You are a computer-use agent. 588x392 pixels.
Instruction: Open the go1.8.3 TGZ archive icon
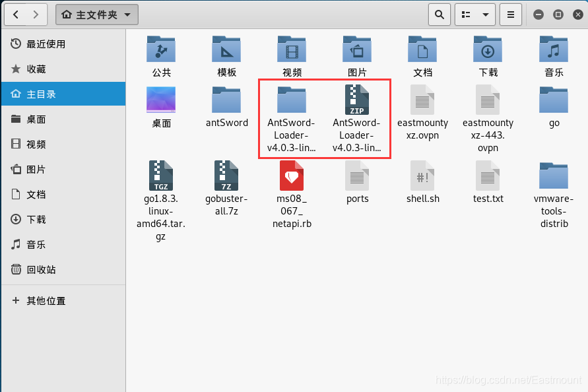(160, 176)
